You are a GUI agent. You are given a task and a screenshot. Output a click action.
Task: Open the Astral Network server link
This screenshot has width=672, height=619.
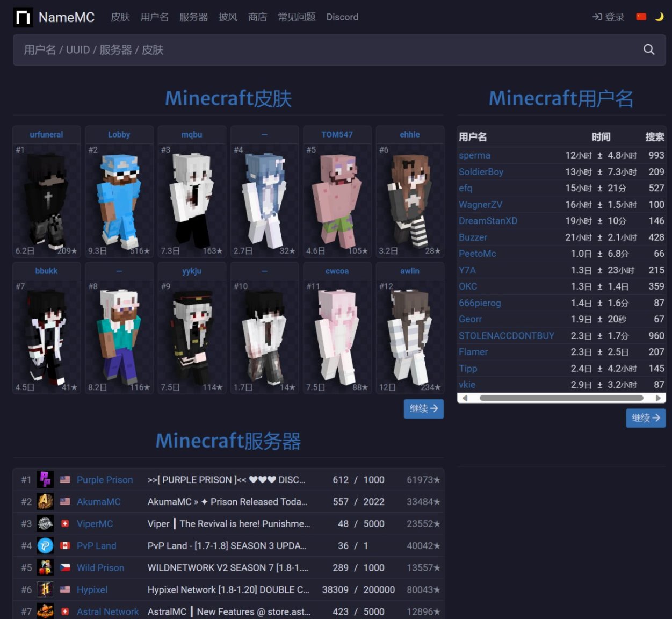[107, 612]
